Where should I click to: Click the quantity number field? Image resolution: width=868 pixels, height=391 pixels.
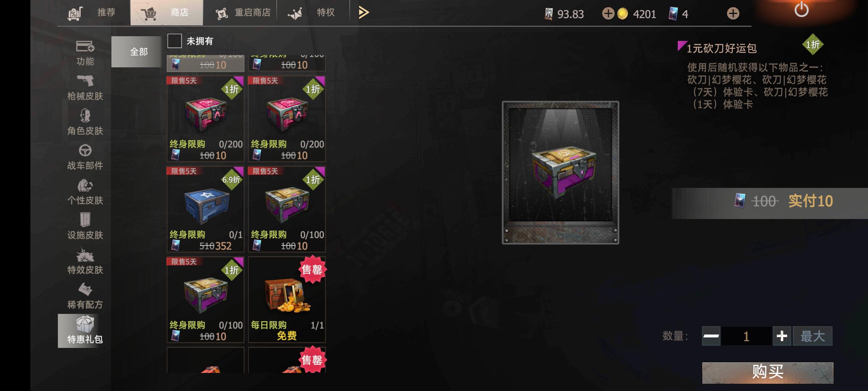pyautogui.click(x=746, y=336)
